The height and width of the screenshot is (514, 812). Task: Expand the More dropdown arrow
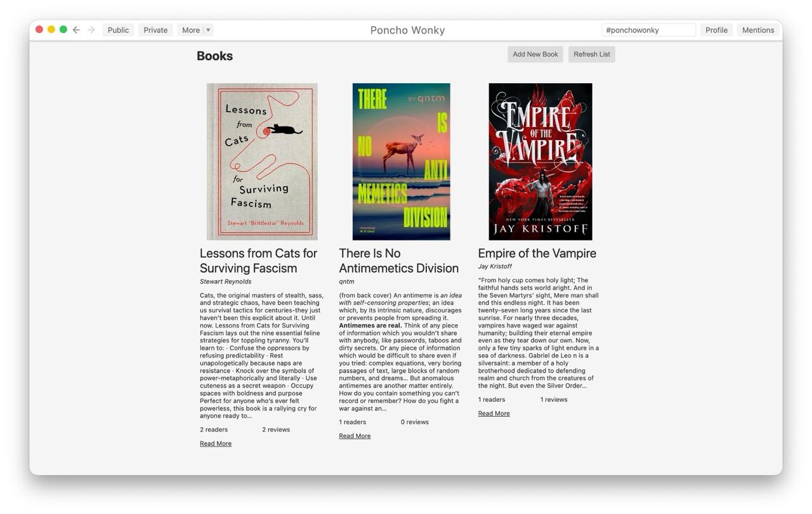[x=208, y=30]
